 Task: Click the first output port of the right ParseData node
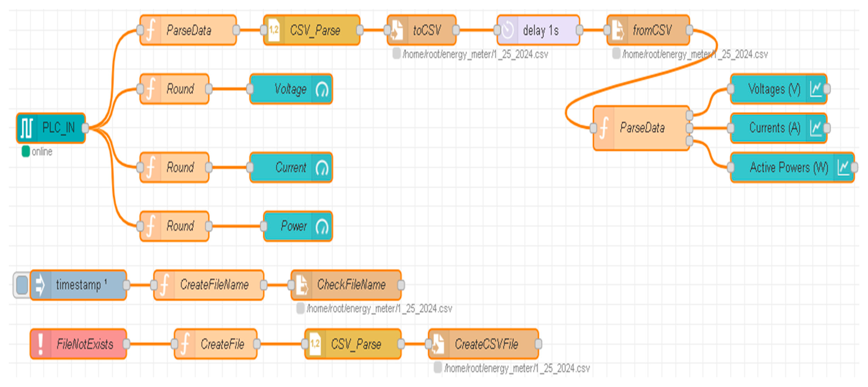point(689,116)
